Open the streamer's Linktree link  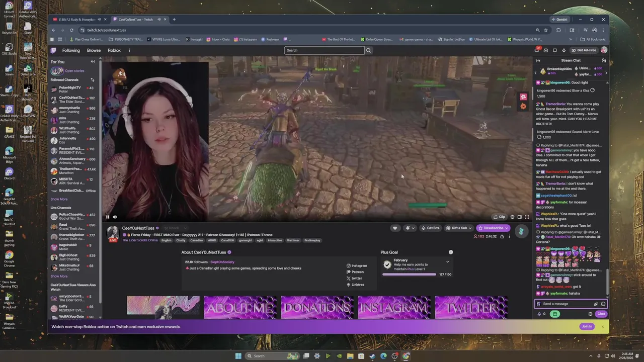[x=355, y=285]
